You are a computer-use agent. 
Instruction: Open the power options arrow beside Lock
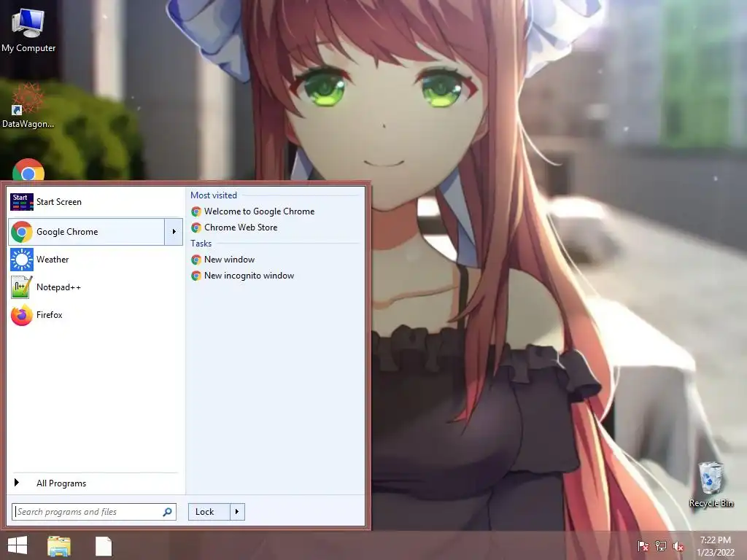pyautogui.click(x=237, y=512)
